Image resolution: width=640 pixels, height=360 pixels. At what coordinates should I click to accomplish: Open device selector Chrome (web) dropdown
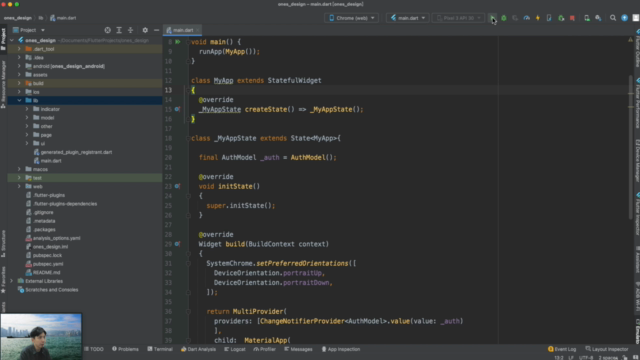[351, 18]
